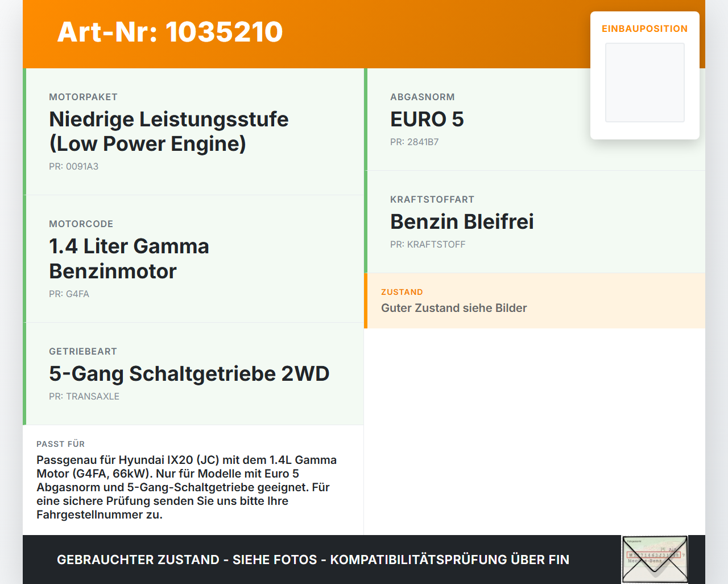Click the Passgenau für Hyundai IX20 description
Image resolution: width=728 pixels, height=584 pixels.
coord(187,487)
